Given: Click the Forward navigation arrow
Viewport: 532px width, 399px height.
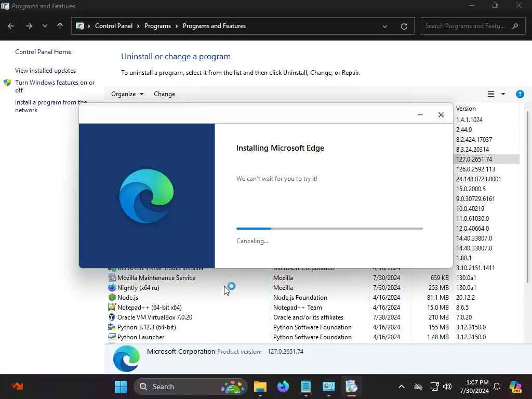Looking at the screenshot, I should pyautogui.click(x=29, y=26).
